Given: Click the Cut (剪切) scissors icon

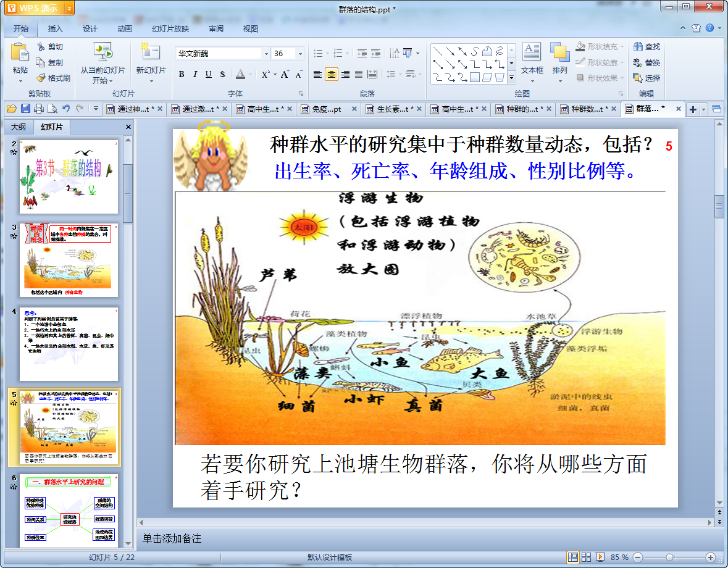Looking at the screenshot, I should pyautogui.click(x=41, y=46).
